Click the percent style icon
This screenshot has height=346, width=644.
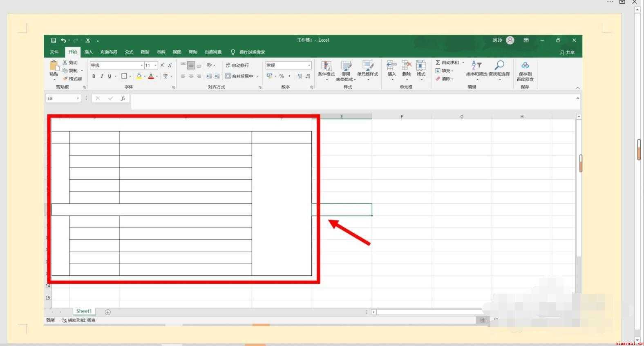(282, 76)
